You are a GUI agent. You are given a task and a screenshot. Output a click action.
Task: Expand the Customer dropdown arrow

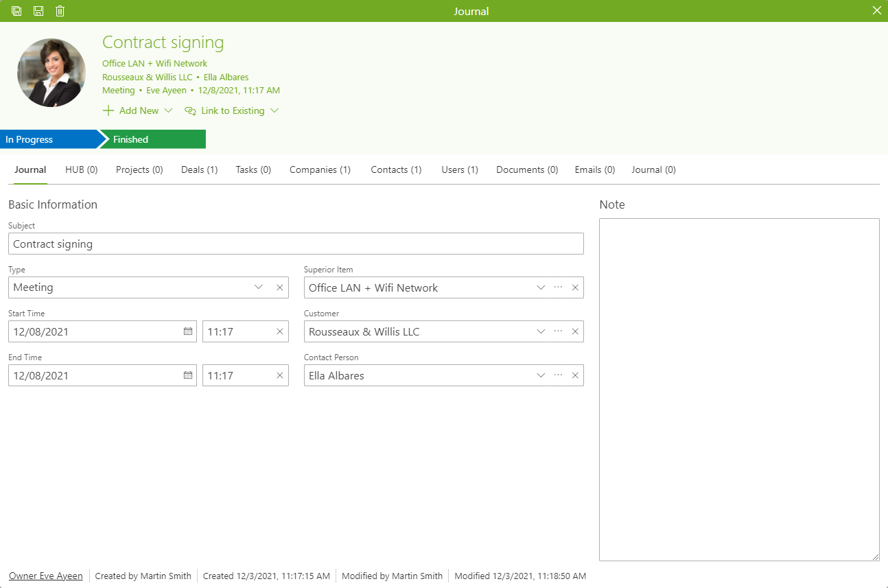click(x=541, y=331)
